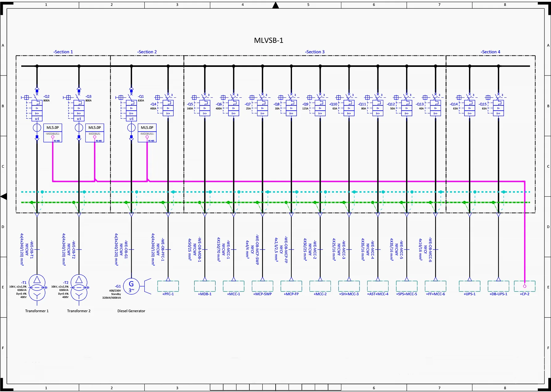Screen dimensions: 551x392
Task: Click +MDB-1 destination box
Action: 205,286
